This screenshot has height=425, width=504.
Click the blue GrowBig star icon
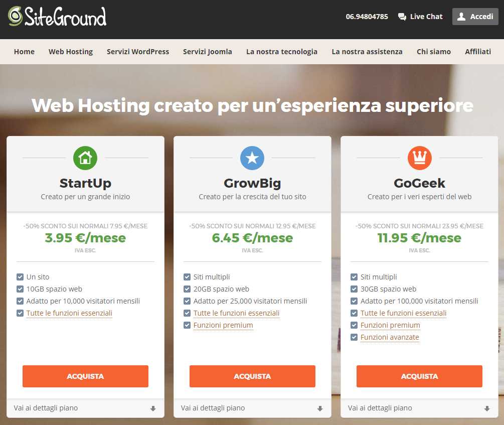coord(252,158)
